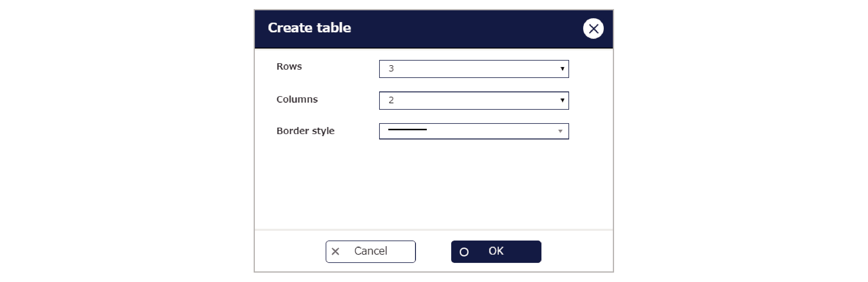Click the Border style label
Image resolution: width=868 pixels, height=282 pixels.
click(x=305, y=131)
